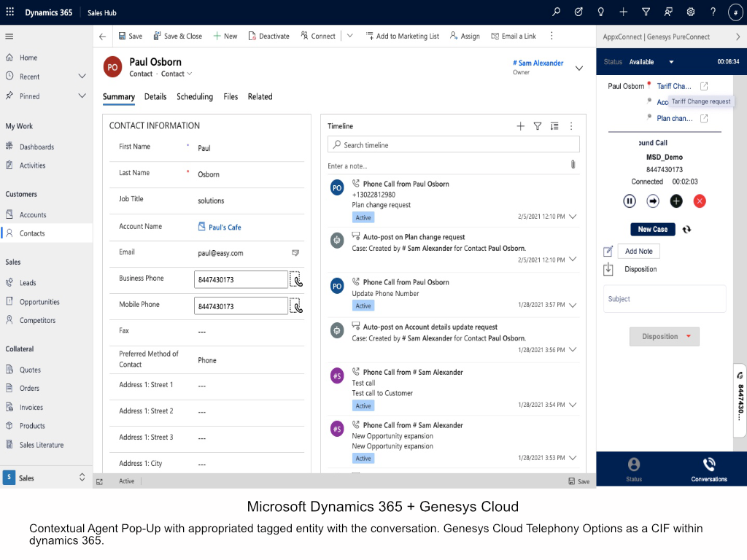
Task: Click the Search timeline field
Action: 454,145
